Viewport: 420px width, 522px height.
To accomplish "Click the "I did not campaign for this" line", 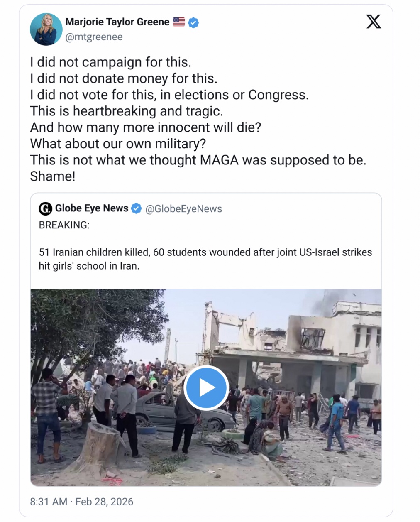I will pos(110,62).
